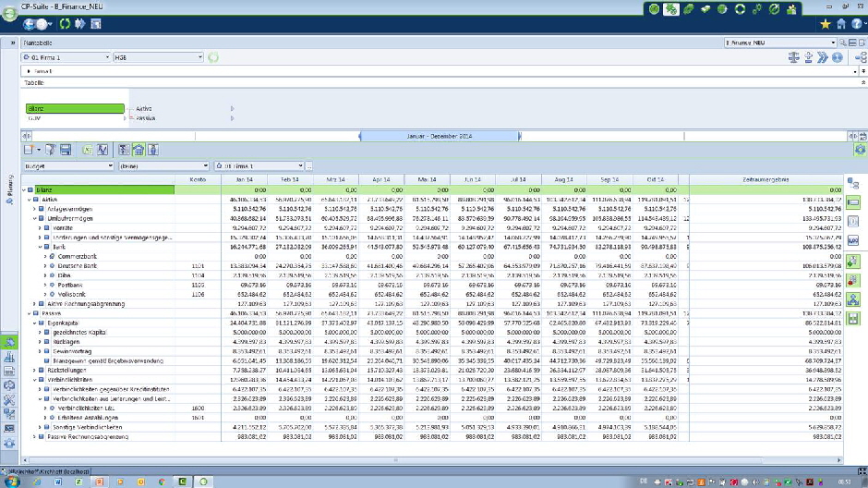Click the ellipsis button next to Firma 1 dropdown

click(309, 165)
